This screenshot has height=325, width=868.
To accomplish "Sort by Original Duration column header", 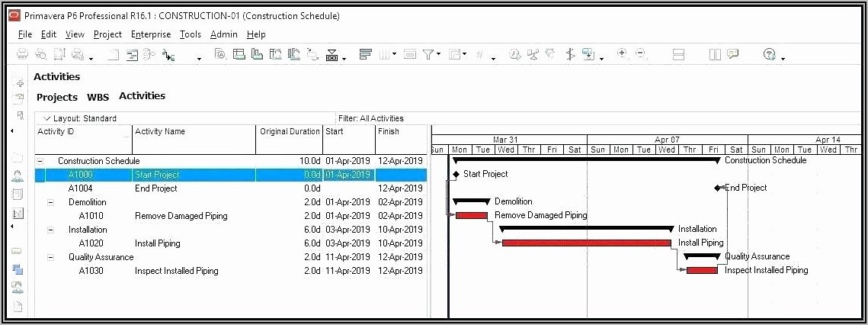I will click(x=290, y=131).
